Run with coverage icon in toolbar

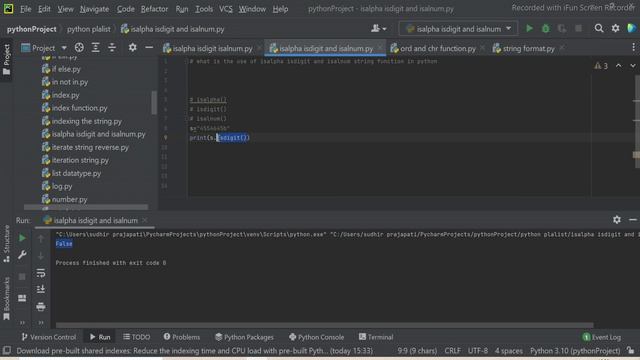[x=562, y=29]
